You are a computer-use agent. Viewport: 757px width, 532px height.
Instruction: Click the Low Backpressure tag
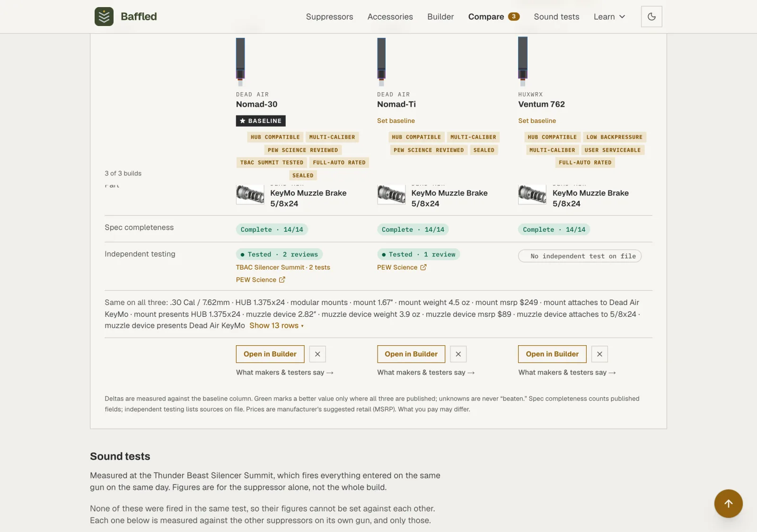click(614, 137)
